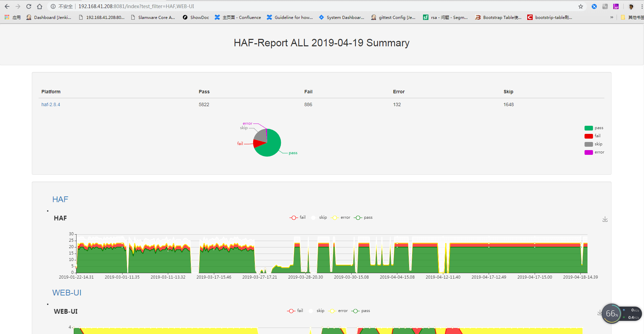This screenshot has height=334, width=644.
Task: Open the Slamware Core A... bookmark
Action: [153, 17]
